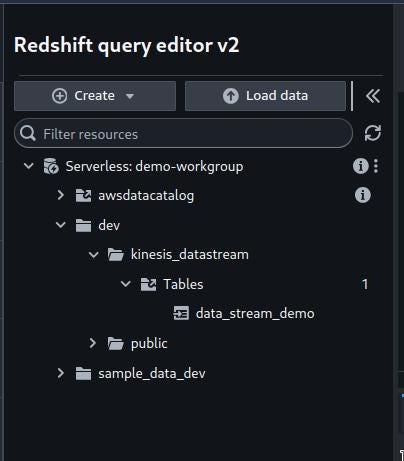
Task: Select the sample_data_dev label
Action: [x=152, y=374]
